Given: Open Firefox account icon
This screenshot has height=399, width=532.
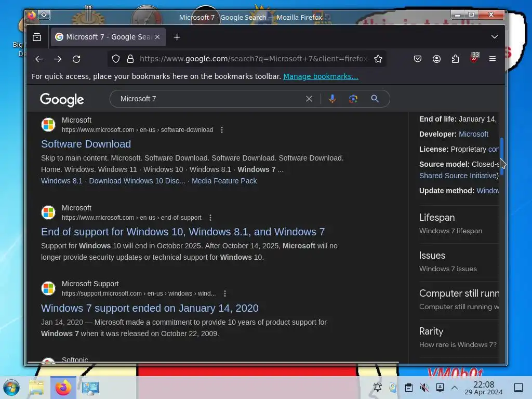Looking at the screenshot, I should point(436,59).
